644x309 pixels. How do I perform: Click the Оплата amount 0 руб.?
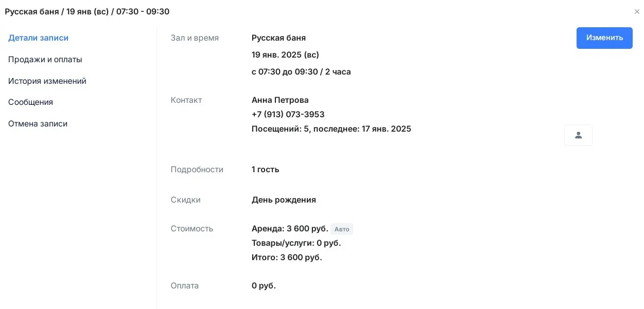(x=263, y=285)
